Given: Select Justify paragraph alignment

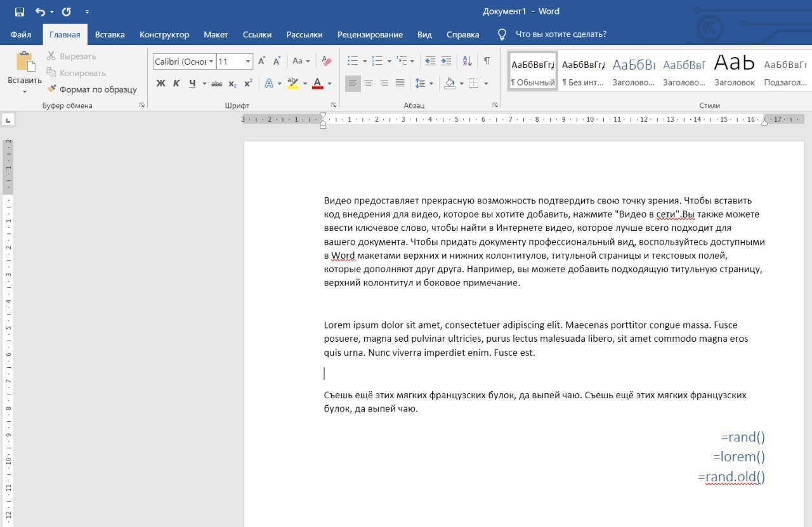Looking at the screenshot, I should tap(400, 83).
